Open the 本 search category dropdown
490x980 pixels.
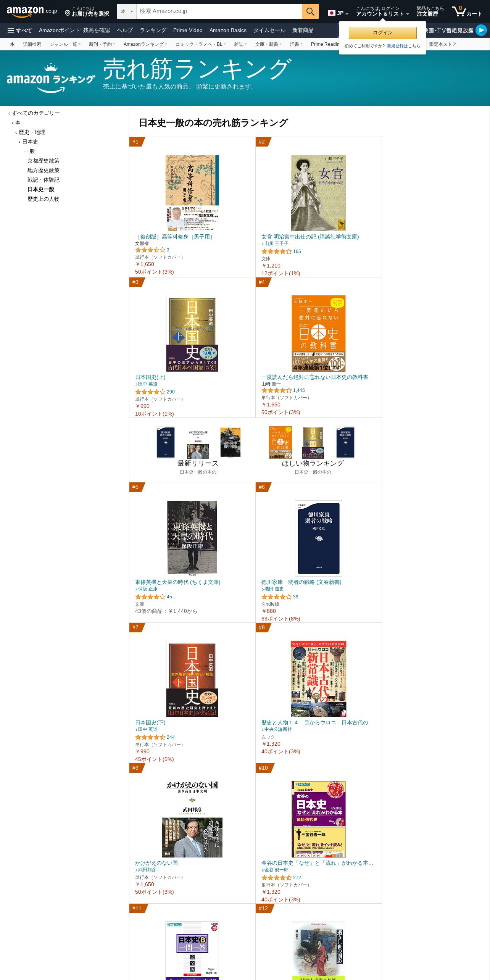[127, 11]
